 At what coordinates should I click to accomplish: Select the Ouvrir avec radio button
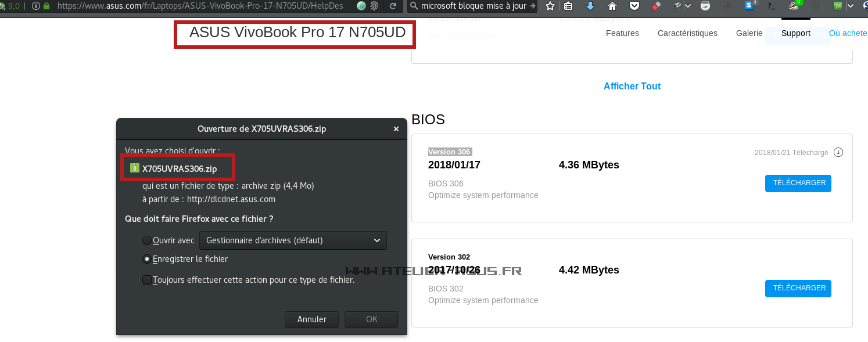click(146, 240)
